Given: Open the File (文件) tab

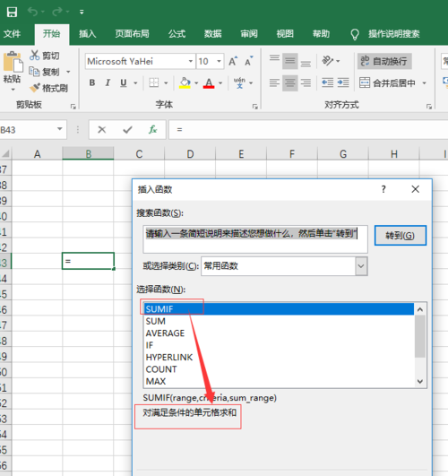Looking at the screenshot, I should pos(13,34).
